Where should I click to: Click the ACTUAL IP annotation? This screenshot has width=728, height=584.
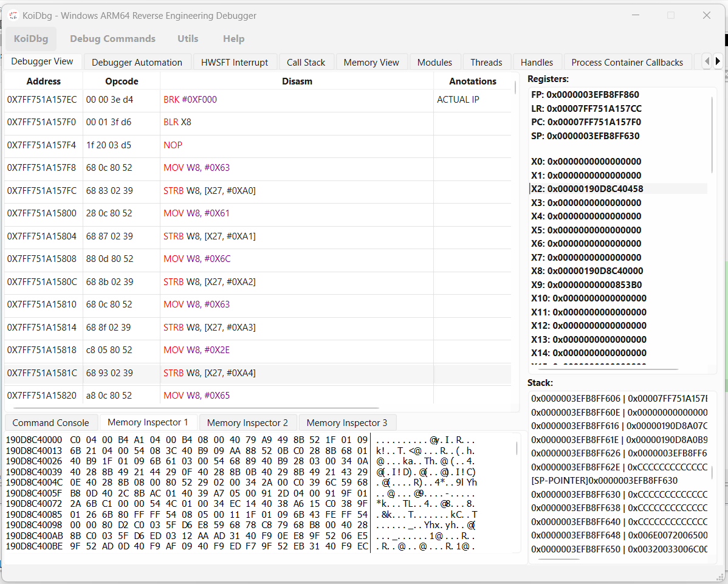458,99
